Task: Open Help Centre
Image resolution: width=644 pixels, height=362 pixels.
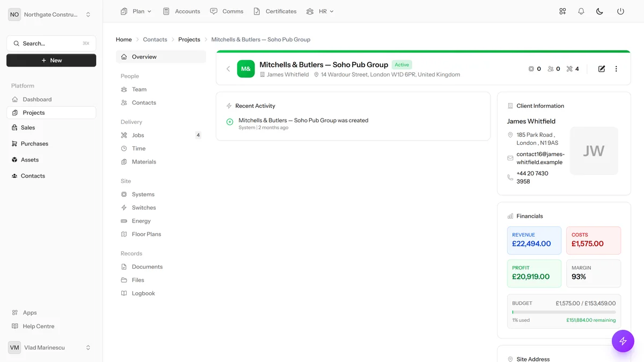Action: [x=51, y=326]
